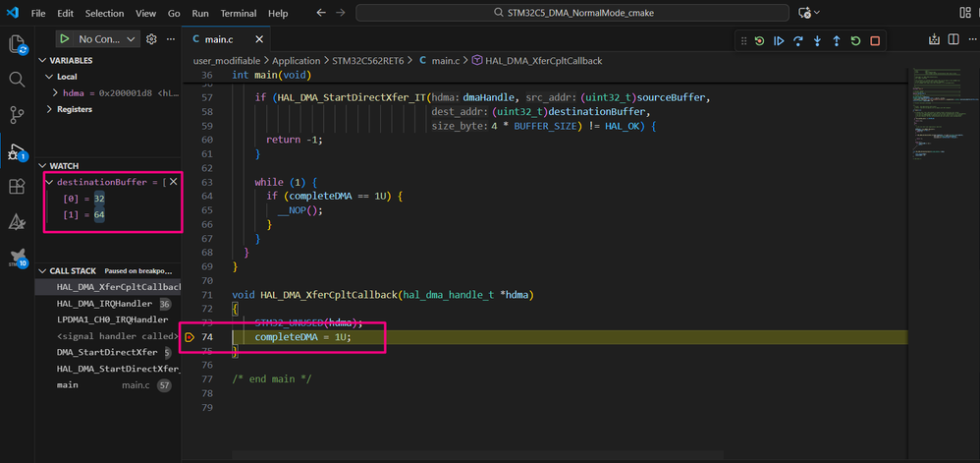Viewport: 980px width, 463px height.
Task: Start debugging with green play button
Action: tap(64, 38)
